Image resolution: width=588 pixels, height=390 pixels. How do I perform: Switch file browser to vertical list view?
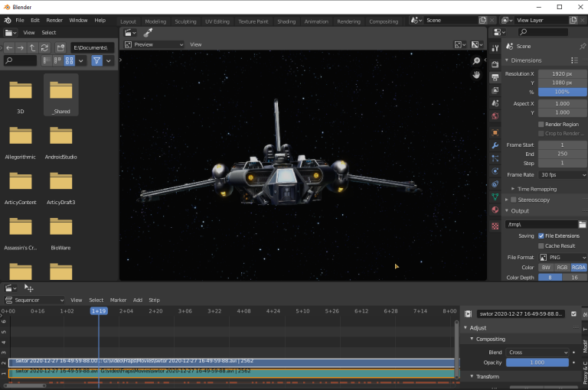(x=47, y=60)
